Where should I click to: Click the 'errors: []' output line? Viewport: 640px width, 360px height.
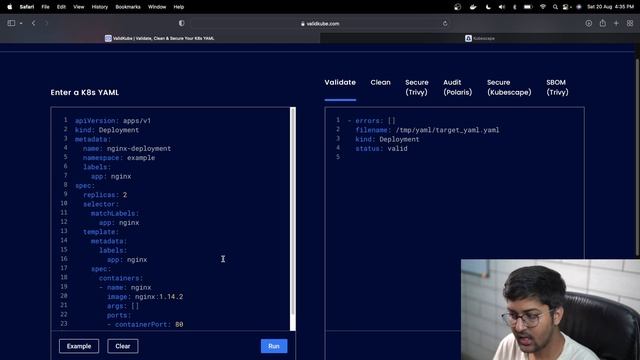coord(371,121)
